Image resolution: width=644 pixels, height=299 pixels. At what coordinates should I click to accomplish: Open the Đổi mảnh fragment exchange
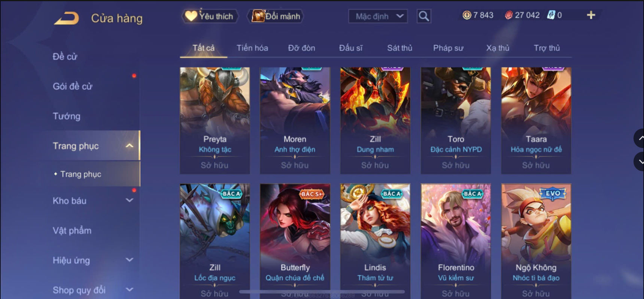(275, 16)
